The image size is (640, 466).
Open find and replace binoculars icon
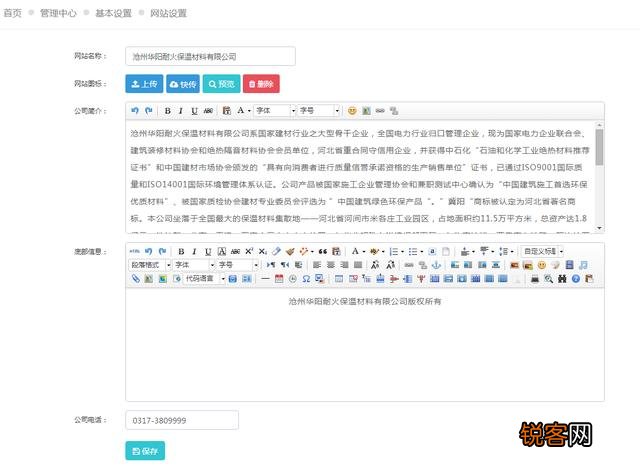click(x=562, y=279)
